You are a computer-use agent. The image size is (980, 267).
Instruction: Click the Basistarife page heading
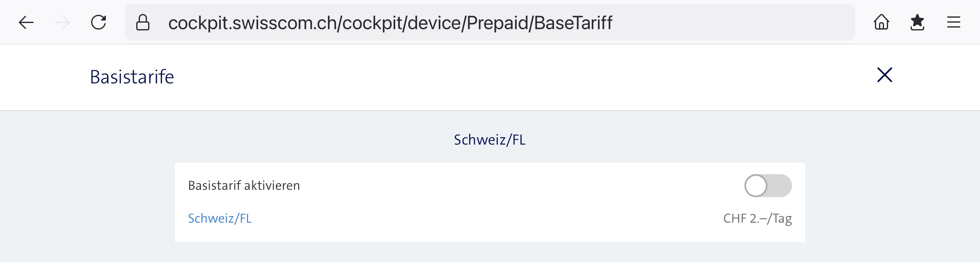132,77
